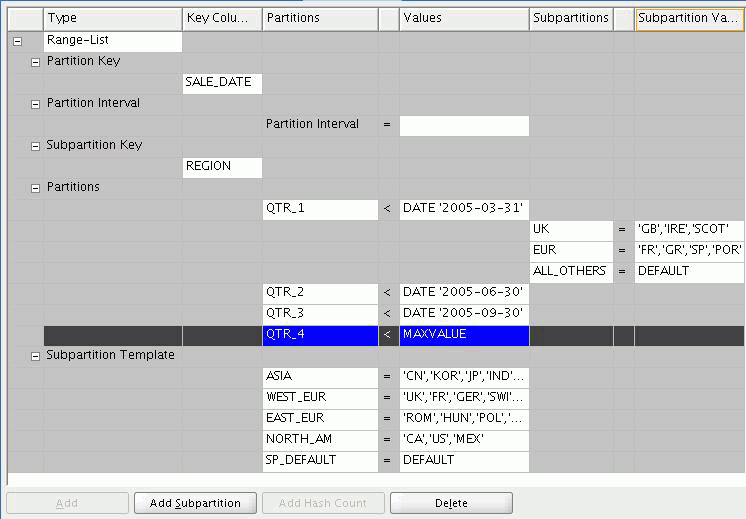Select the UK subpartition cell
746x519 pixels.
click(x=570, y=229)
